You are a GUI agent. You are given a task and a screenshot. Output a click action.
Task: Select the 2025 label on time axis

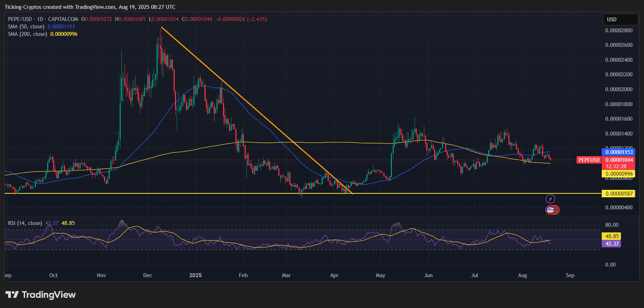(196, 275)
